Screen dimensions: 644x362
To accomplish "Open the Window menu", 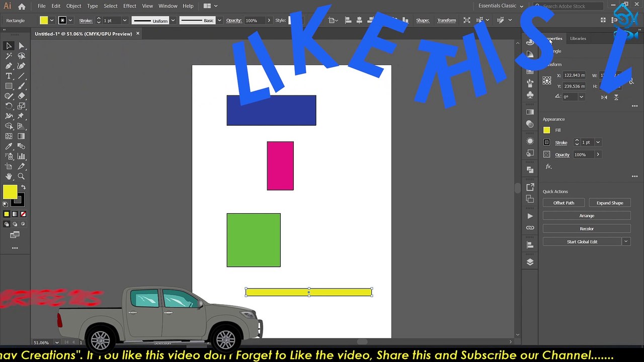I will pos(168,6).
